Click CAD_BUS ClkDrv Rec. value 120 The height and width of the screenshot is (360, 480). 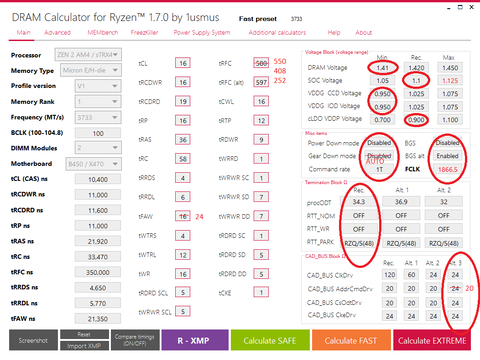(x=389, y=275)
